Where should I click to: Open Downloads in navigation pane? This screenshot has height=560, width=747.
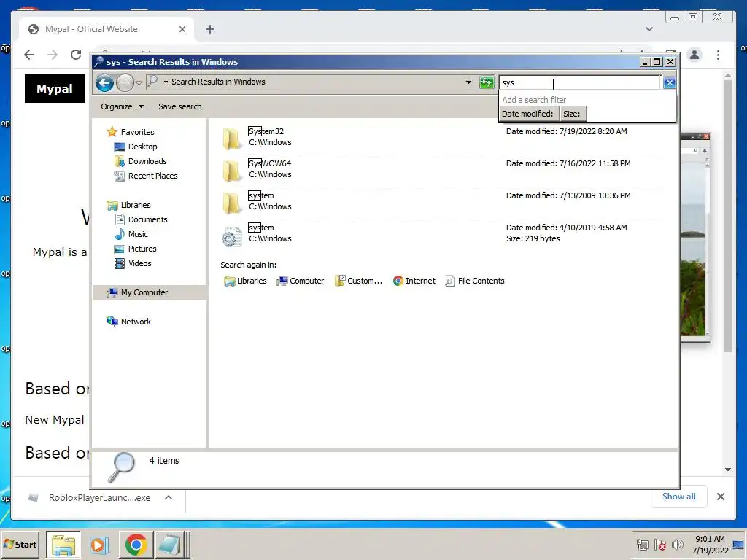coord(141,161)
